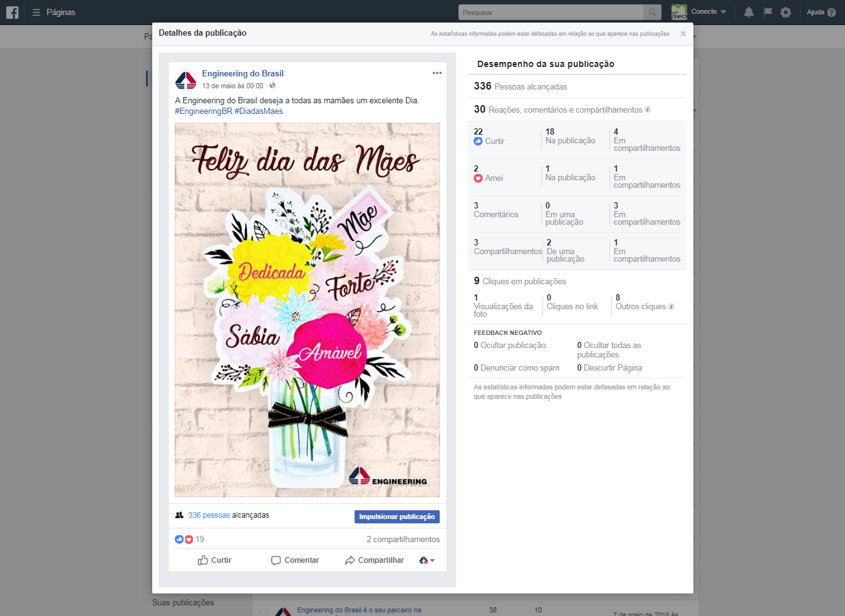This screenshot has width=845, height=616.
Task: Open the flag page notifications icon
Action: point(767,12)
